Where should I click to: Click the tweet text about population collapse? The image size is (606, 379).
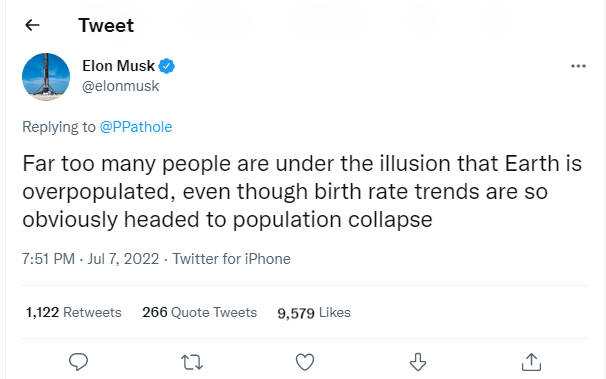coord(302,191)
